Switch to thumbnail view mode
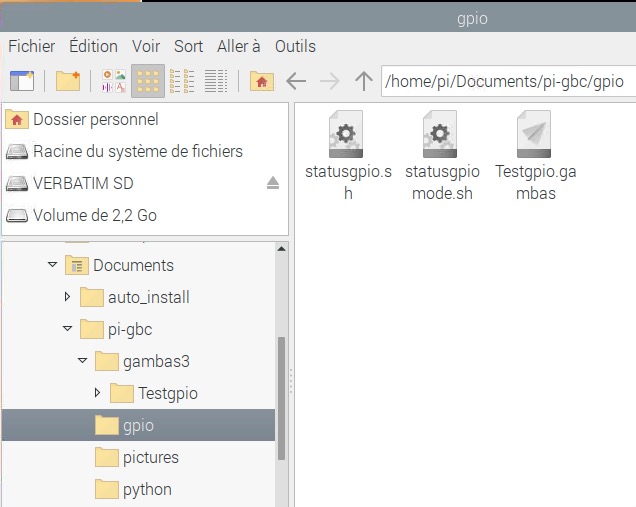 pyautogui.click(x=114, y=81)
